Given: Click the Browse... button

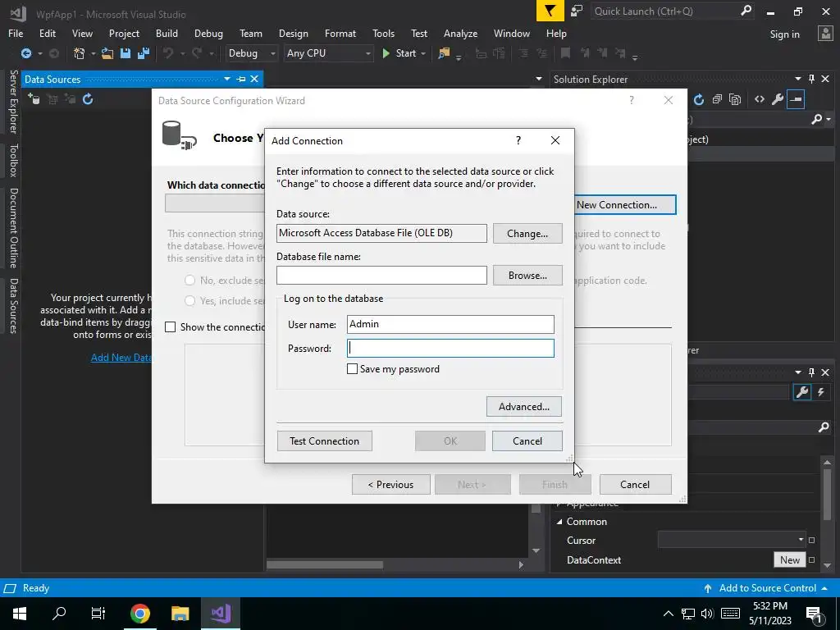Looking at the screenshot, I should [x=527, y=276].
